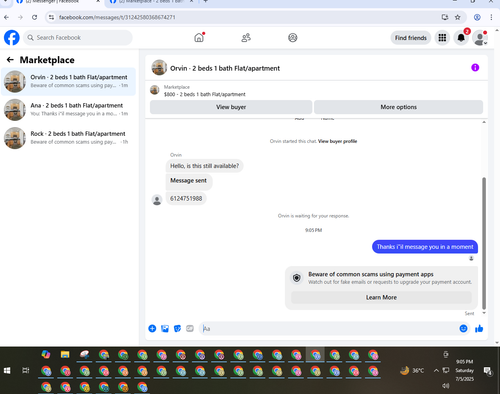Focus the Search Facebook field
This screenshot has width=500, height=394.
78,38
